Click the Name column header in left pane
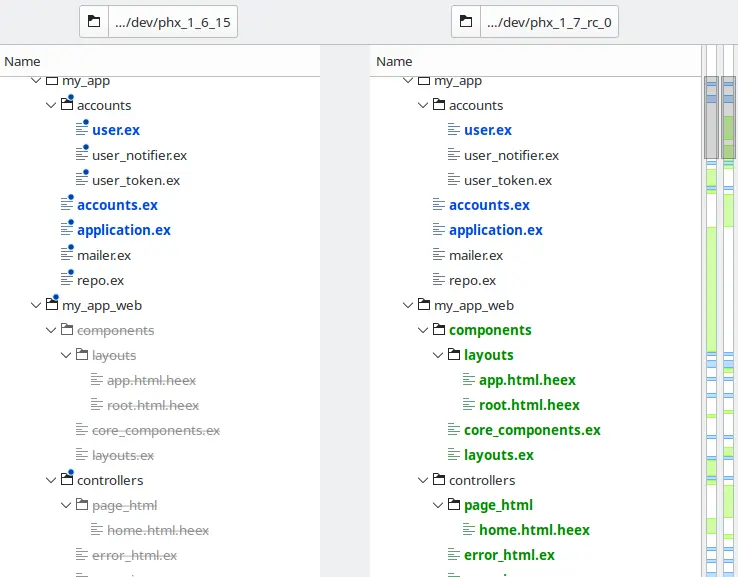The image size is (738, 577). click(23, 61)
